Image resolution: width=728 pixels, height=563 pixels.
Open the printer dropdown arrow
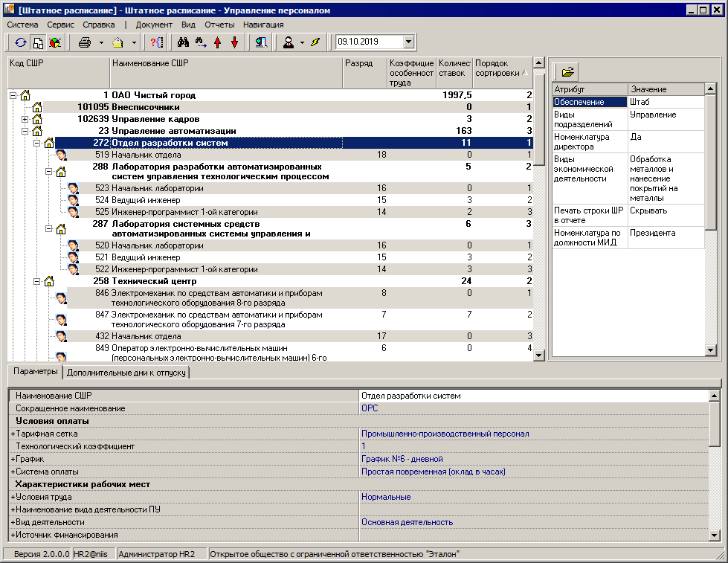(101, 42)
